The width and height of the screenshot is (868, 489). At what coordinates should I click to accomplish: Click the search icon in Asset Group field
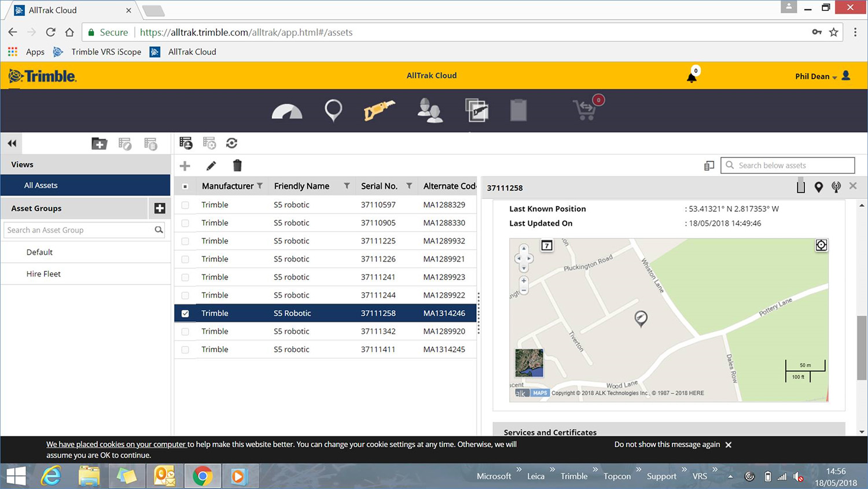[x=159, y=230]
